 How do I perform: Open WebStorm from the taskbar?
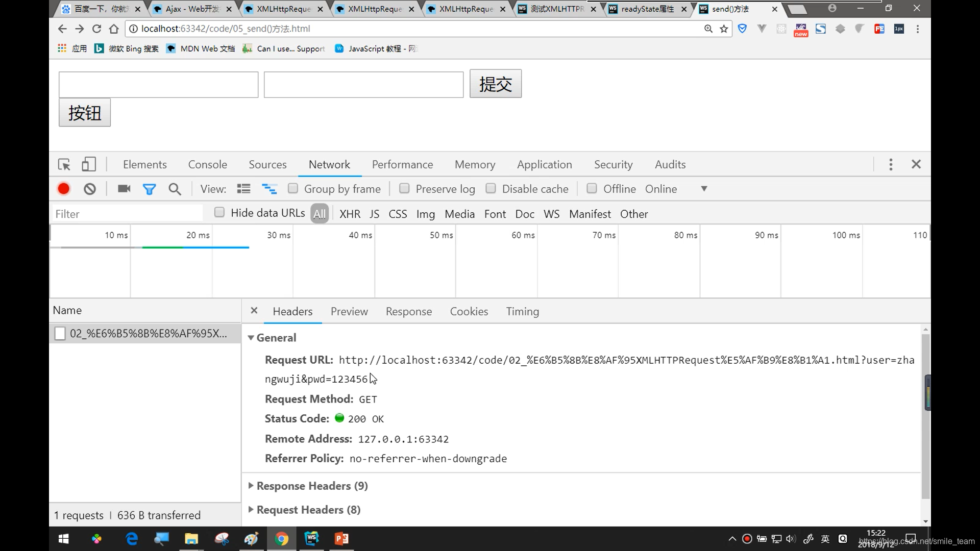(x=311, y=539)
